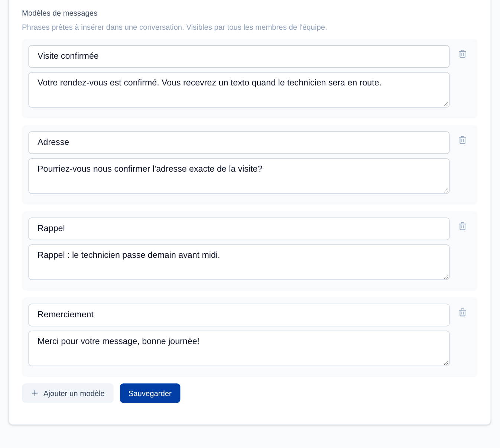Delete the "Rappel" template
Viewport: 500px width, 448px height.
[462, 226]
